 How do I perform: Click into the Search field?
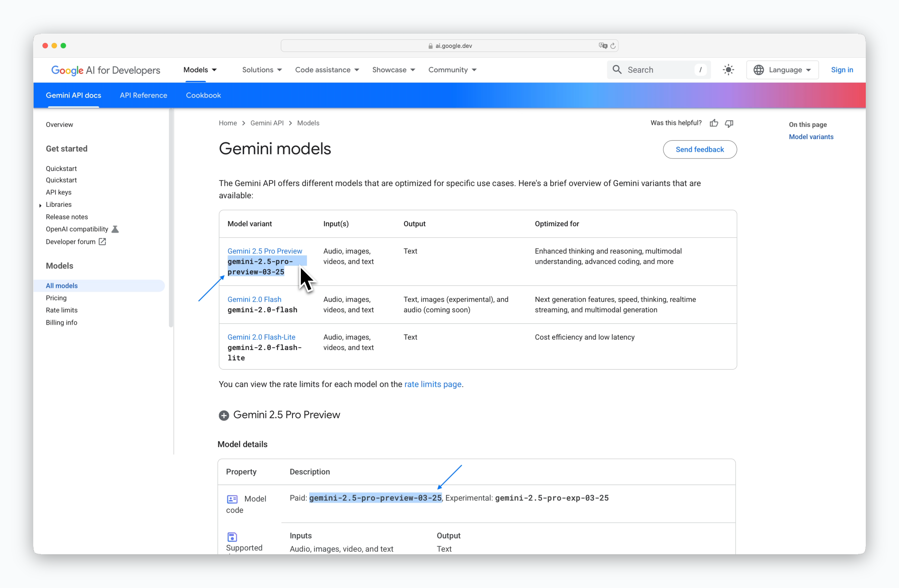[659, 70]
